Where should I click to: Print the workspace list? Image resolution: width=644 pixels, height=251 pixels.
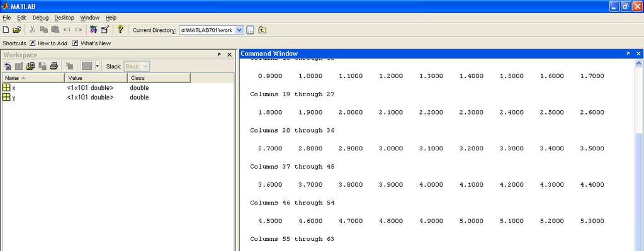pyautogui.click(x=54, y=66)
